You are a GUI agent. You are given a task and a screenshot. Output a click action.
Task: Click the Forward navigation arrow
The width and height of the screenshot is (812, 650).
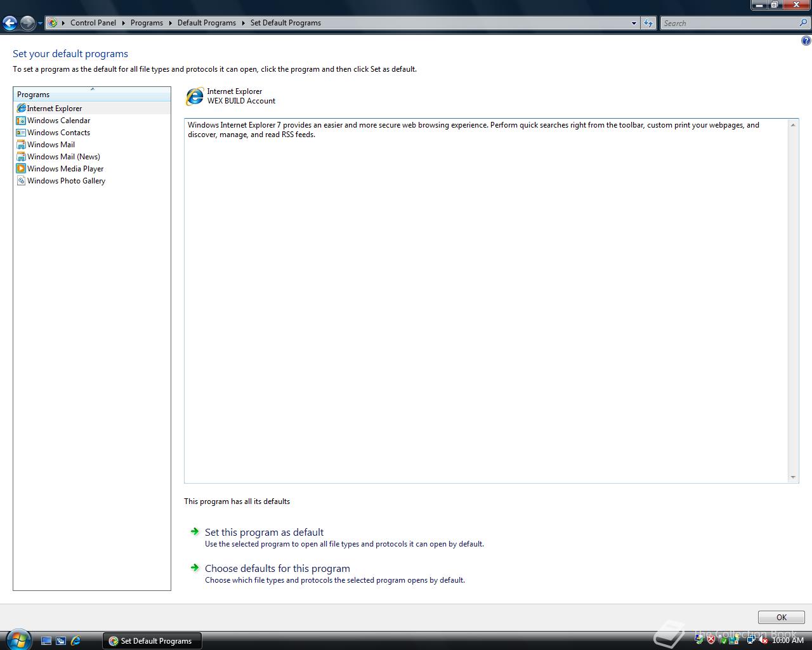[x=27, y=23]
